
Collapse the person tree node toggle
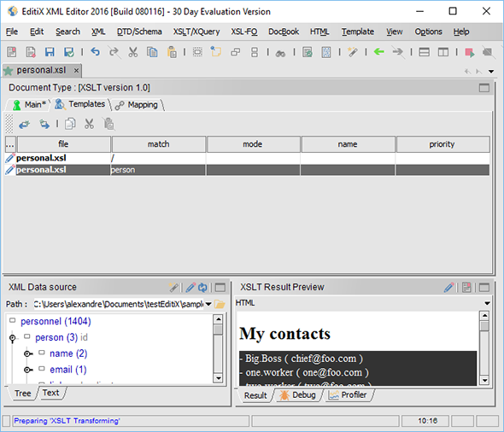[13, 338]
